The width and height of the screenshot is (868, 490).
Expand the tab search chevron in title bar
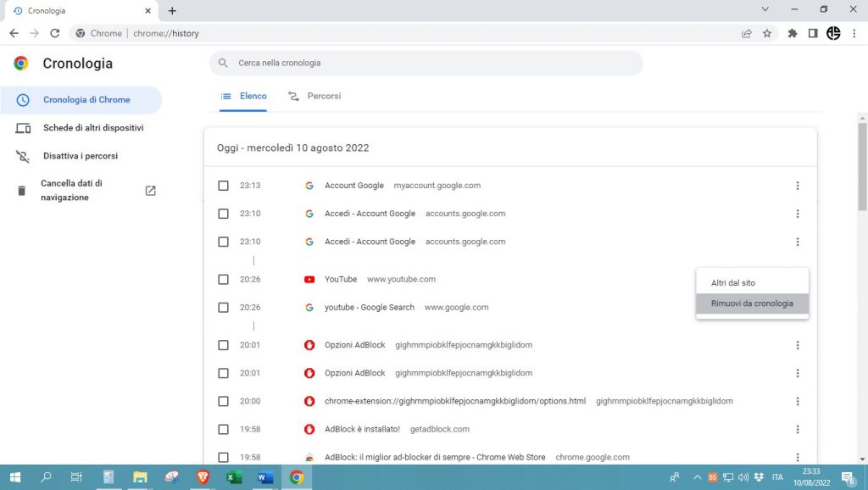[765, 10]
